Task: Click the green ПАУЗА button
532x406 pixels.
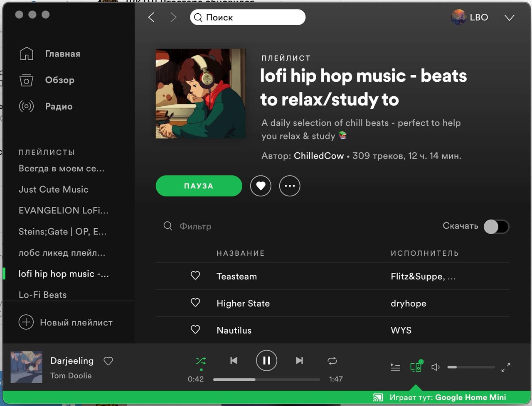Action: 199,186
